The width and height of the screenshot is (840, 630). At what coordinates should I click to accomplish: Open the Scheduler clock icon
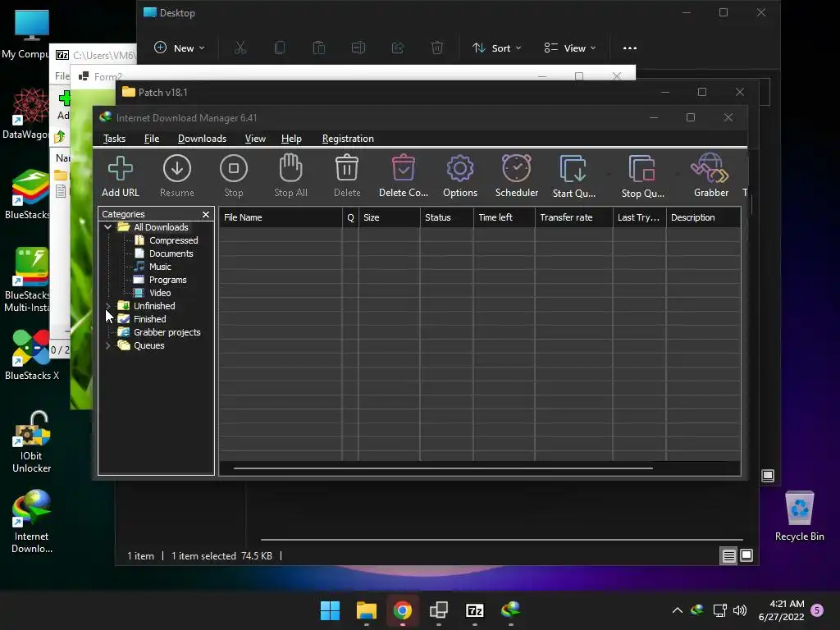517,176
